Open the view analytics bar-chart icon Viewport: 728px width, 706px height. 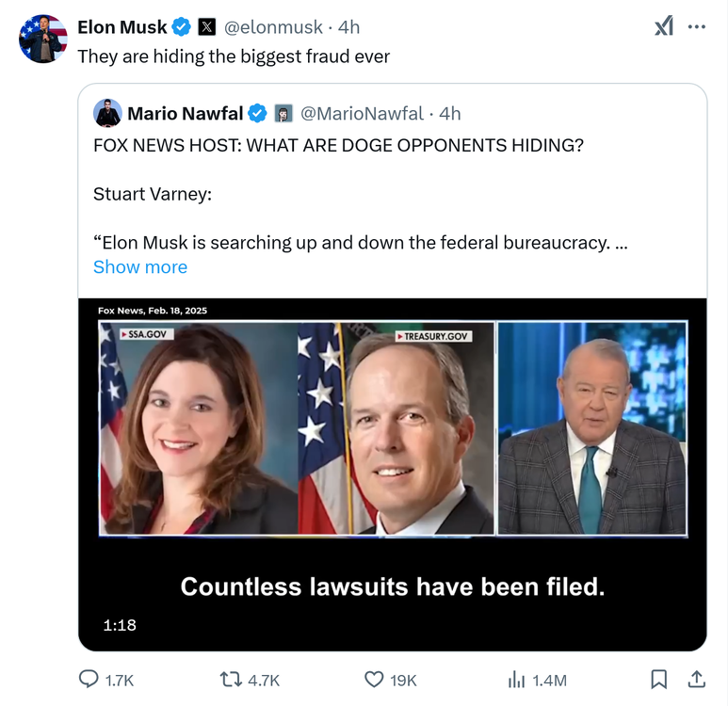pos(516,679)
